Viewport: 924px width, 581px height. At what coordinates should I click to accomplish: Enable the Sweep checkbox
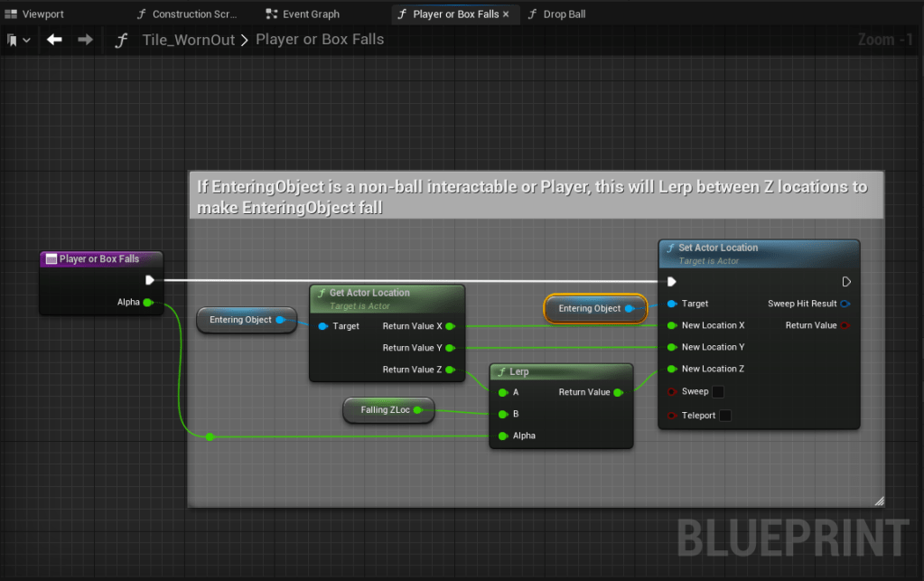pos(717,392)
